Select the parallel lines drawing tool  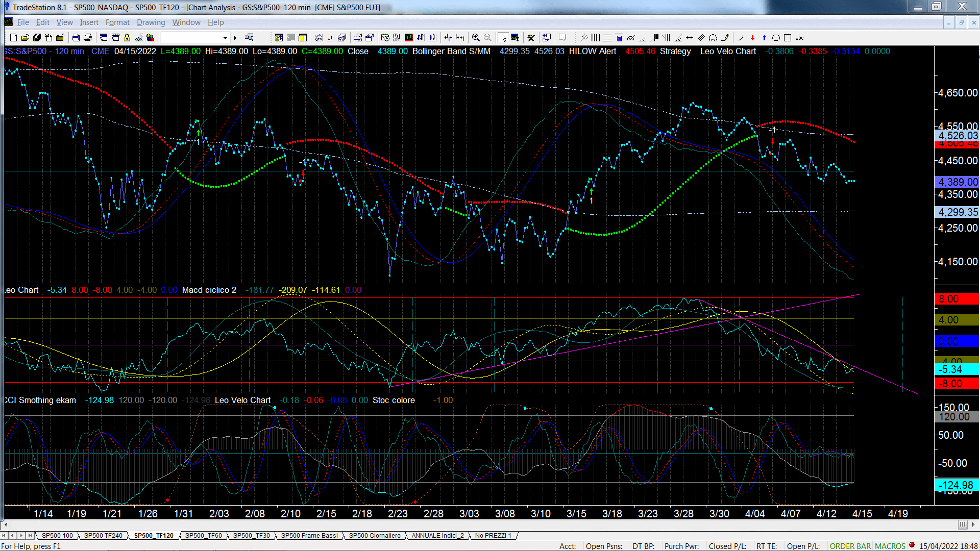(701, 38)
